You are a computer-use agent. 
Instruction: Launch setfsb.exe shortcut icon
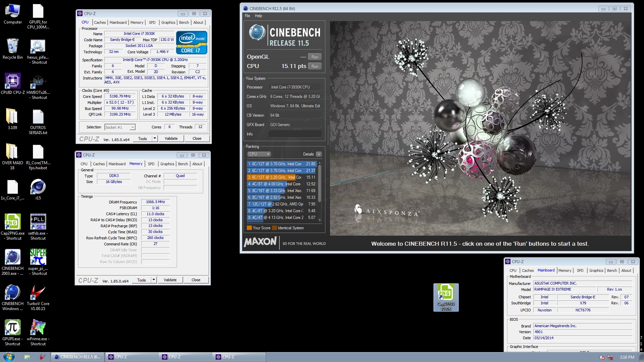coord(38,227)
